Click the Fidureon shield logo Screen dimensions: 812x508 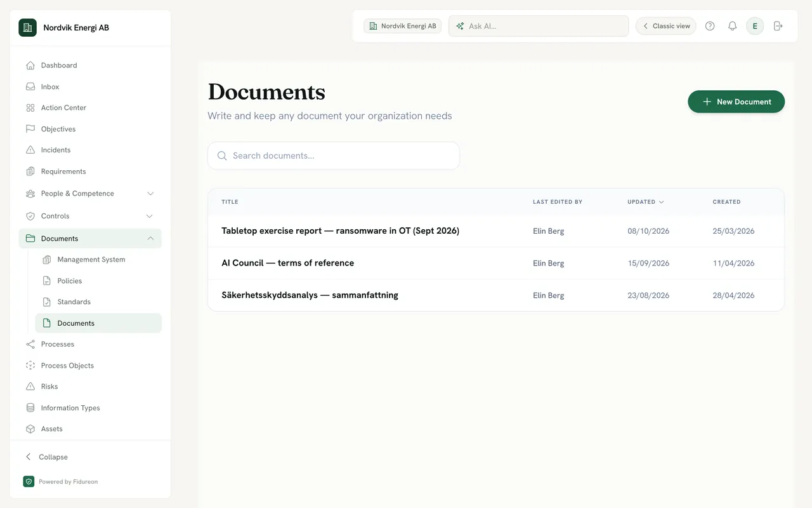tap(29, 481)
